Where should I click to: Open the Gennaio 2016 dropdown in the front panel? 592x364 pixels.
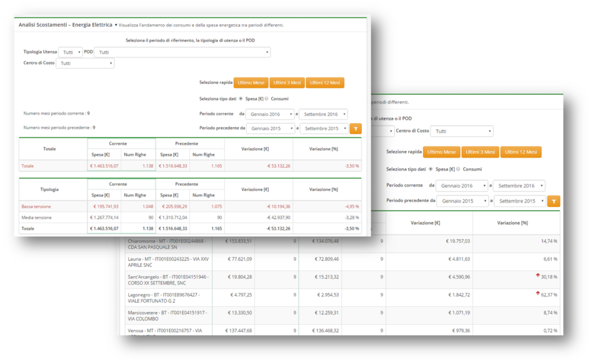(x=269, y=114)
